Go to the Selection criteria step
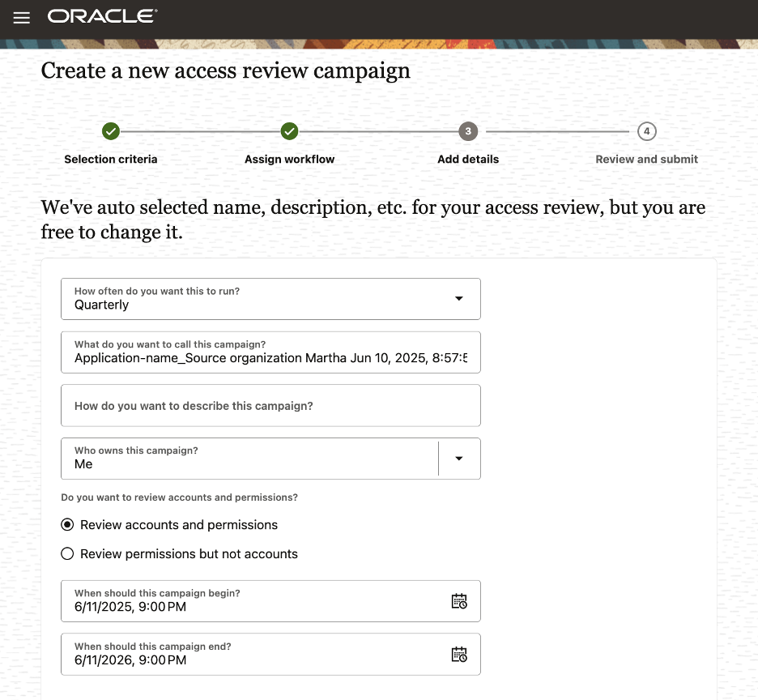The image size is (758, 700). [111, 159]
